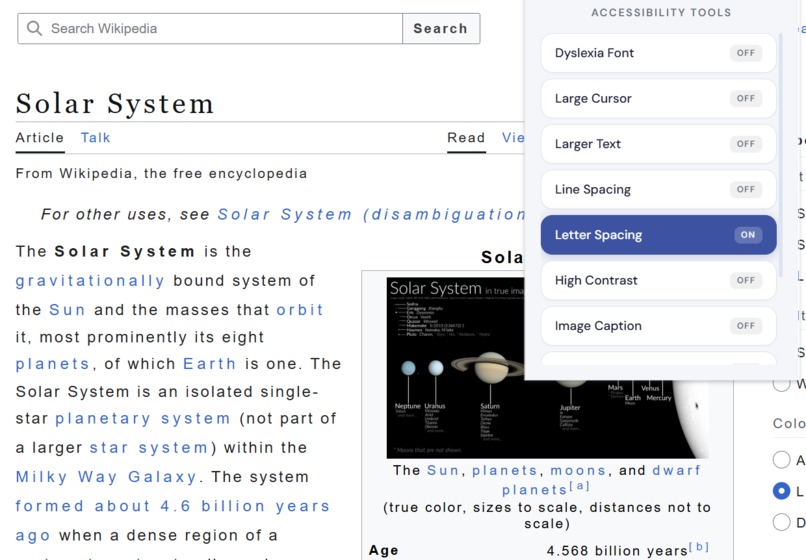Click the 'Solar System' page heading

(115, 103)
